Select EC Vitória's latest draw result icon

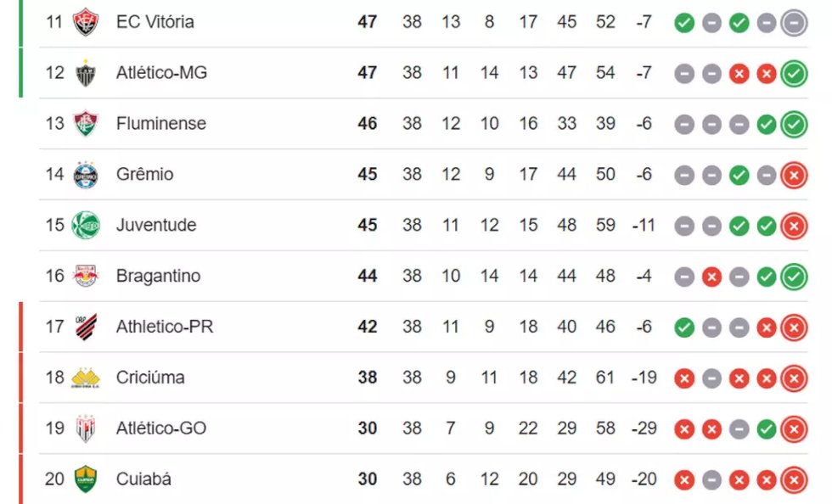[x=794, y=23]
